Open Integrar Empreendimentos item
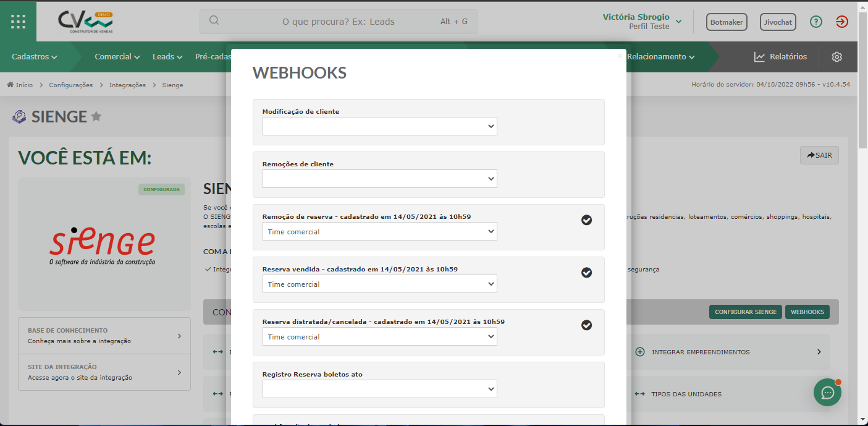Viewport: 868px width, 426px height. [729, 352]
